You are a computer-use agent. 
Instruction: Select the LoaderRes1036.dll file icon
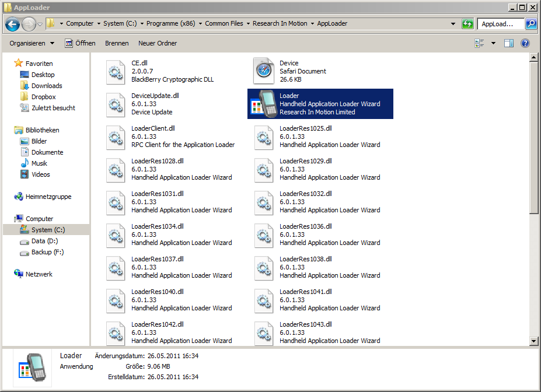tap(264, 236)
